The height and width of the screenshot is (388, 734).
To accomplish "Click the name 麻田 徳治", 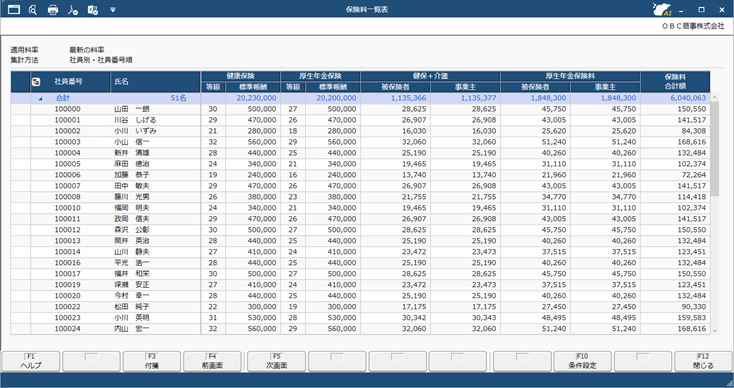I will [x=132, y=164].
